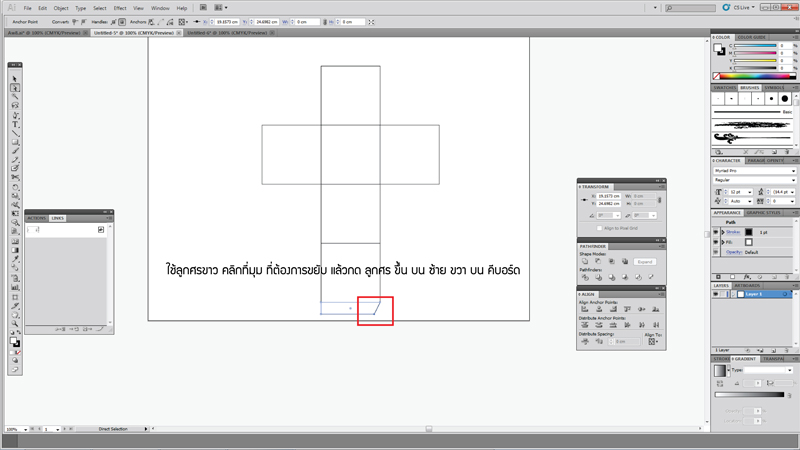
Task: Toggle constrain proportions link in Transform panel
Action: [x=660, y=200]
